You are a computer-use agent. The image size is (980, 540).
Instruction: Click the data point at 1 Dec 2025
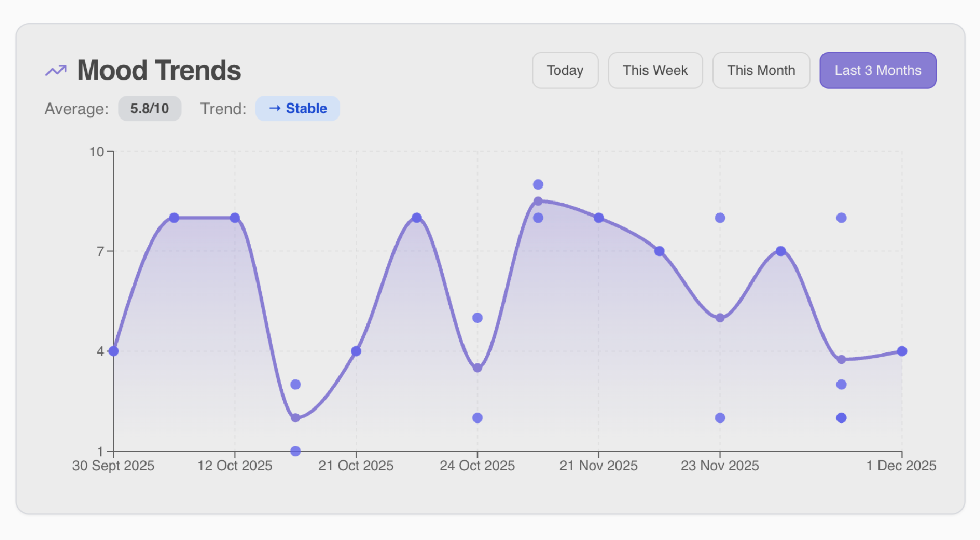point(902,351)
